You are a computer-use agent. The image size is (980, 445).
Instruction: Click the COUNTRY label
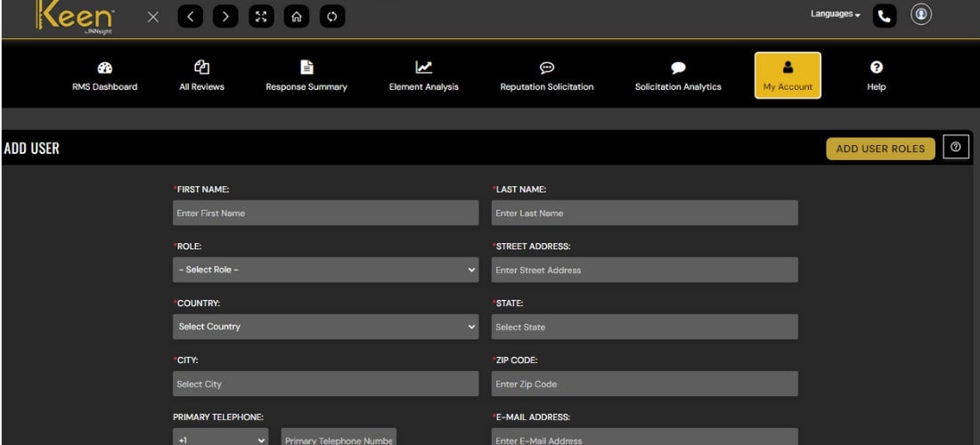pos(196,303)
